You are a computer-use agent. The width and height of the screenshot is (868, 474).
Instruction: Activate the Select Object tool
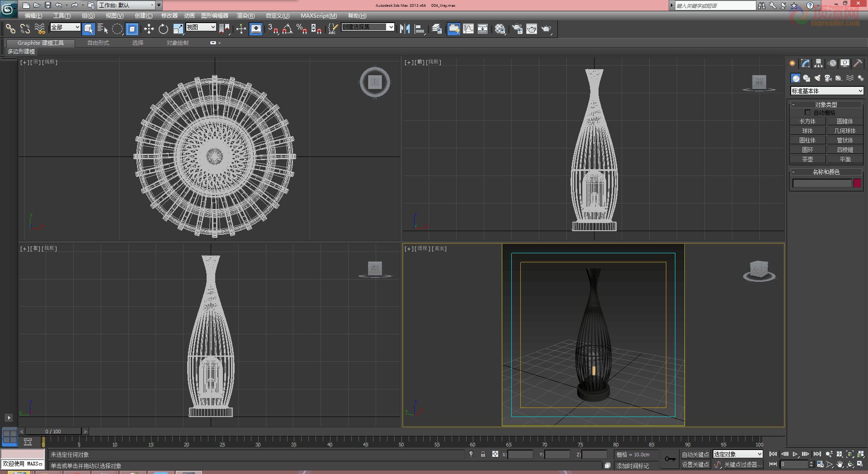click(89, 29)
